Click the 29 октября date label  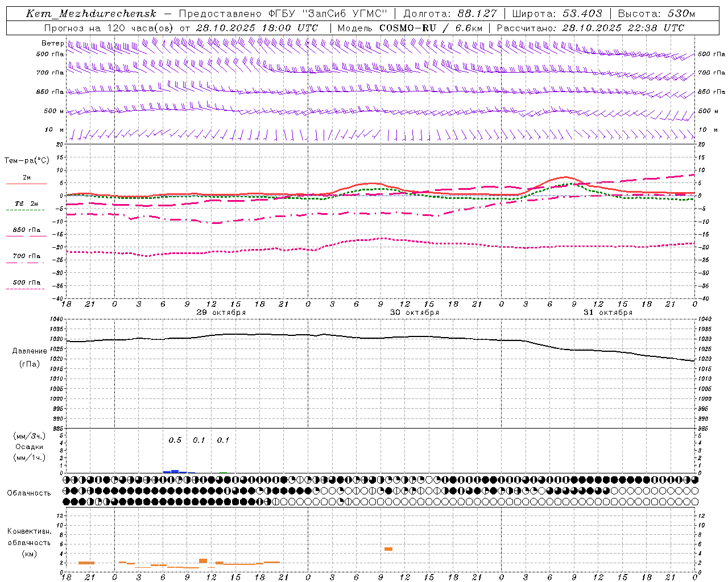click(221, 313)
